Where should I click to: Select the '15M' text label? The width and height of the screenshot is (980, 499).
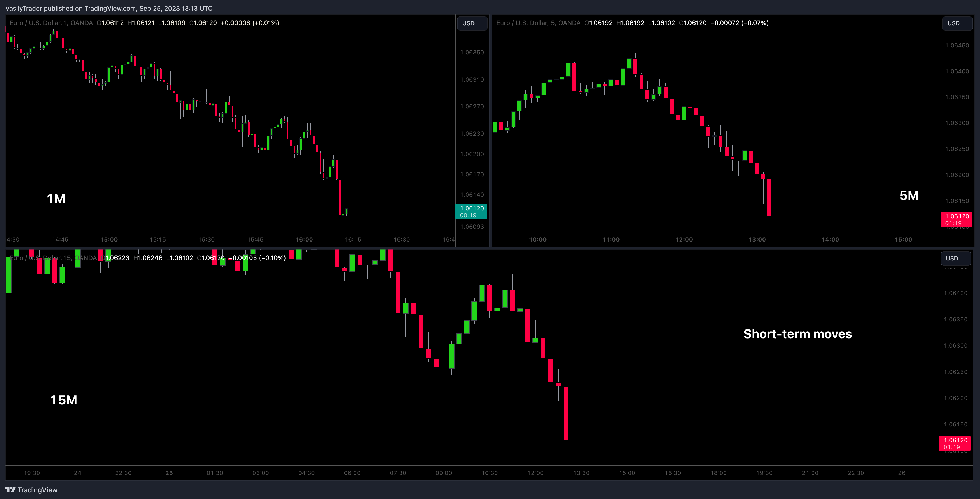[x=64, y=400]
